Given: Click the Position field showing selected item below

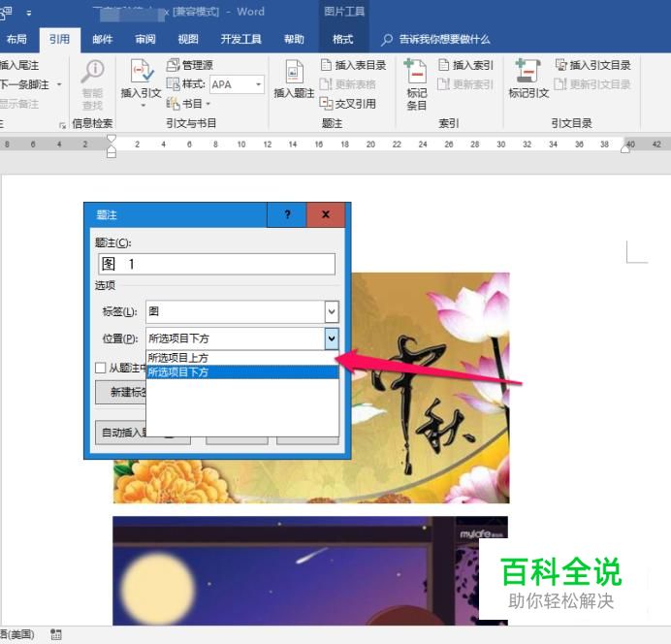Looking at the screenshot, I should pos(236,338).
